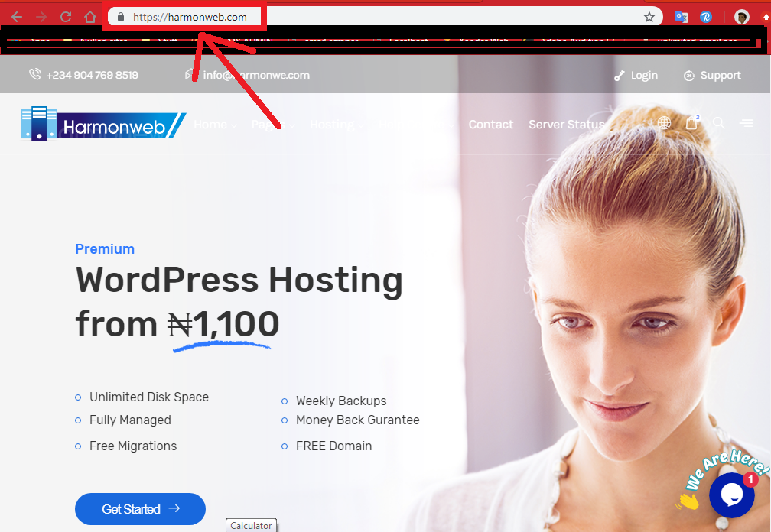The image size is (771, 532).
Task: Click the Fully Managed feature text
Action: 130,420
